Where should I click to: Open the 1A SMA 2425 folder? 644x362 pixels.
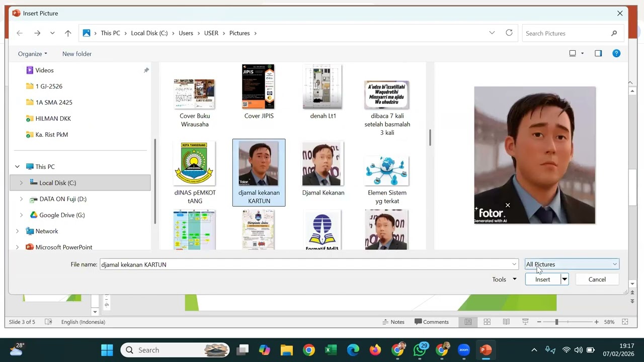pyautogui.click(x=54, y=103)
